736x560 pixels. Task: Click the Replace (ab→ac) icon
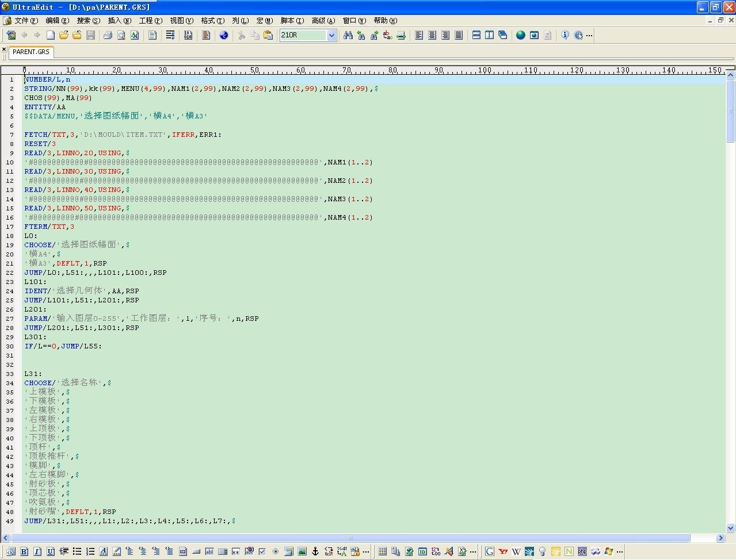tap(388, 35)
